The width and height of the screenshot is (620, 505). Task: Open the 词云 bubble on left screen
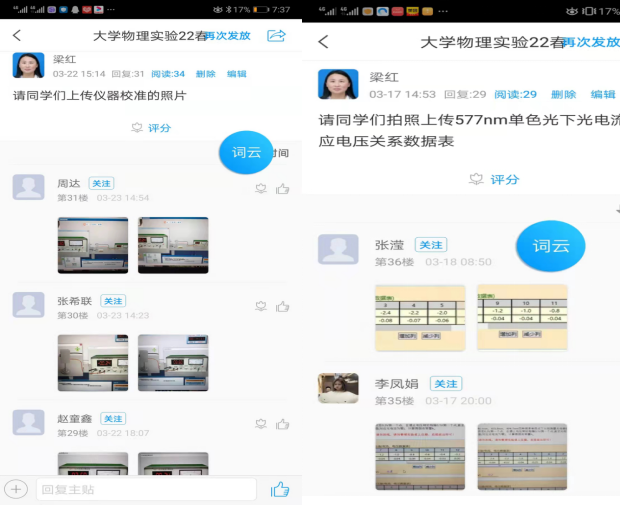pyautogui.click(x=245, y=152)
